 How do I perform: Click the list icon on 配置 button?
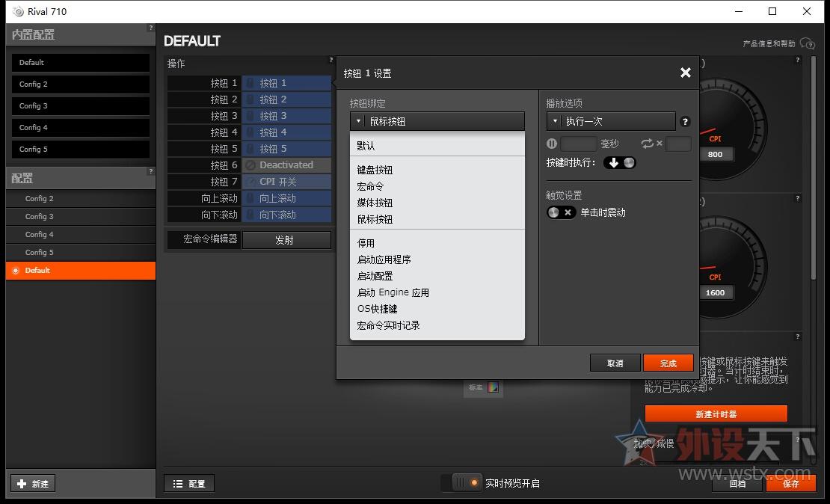pyautogui.click(x=178, y=484)
